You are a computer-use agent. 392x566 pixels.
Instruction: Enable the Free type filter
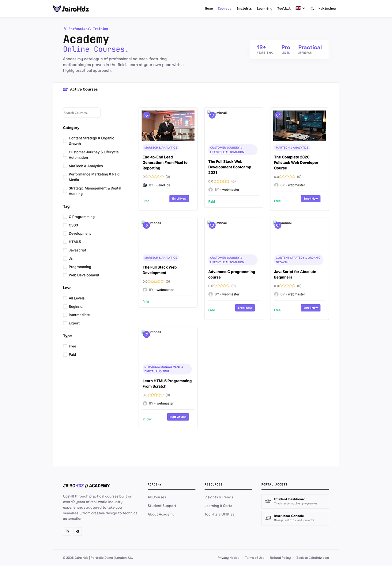pyautogui.click(x=65, y=346)
